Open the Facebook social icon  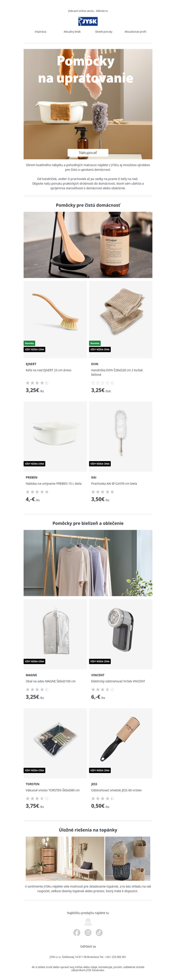tap(77, 932)
